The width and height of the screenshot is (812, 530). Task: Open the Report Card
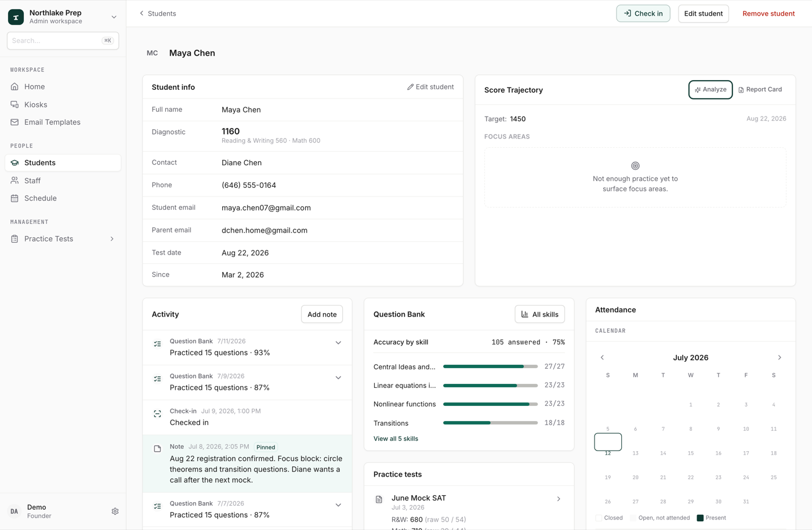(760, 90)
